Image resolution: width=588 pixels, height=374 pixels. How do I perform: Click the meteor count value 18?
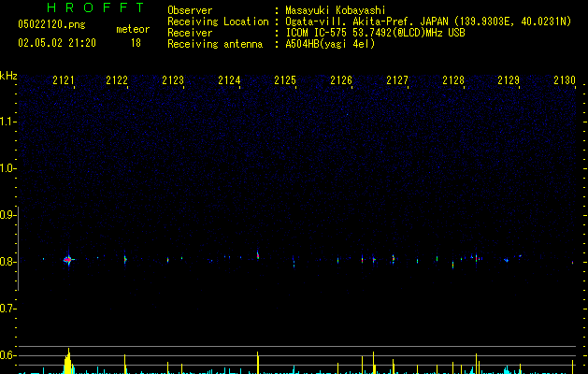point(136,43)
